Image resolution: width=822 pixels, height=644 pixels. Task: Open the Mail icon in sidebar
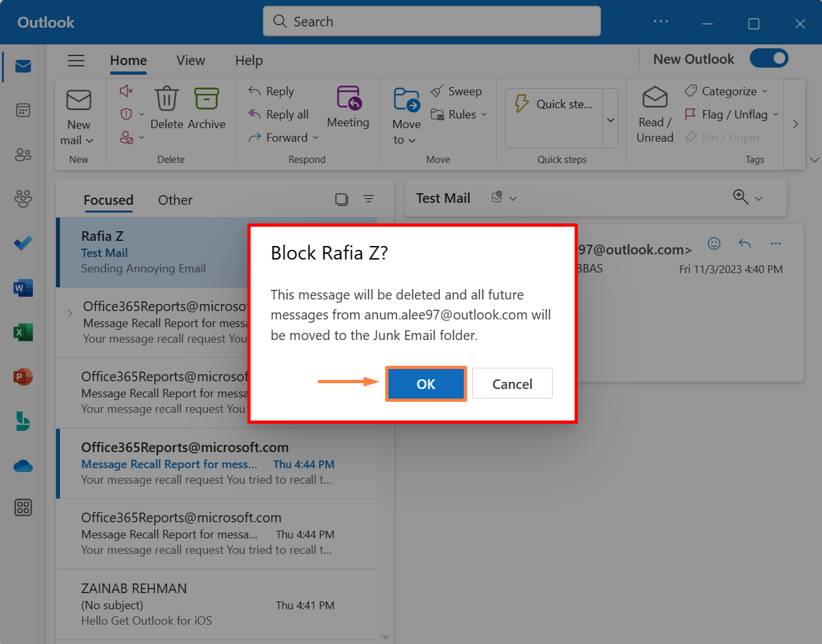[x=23, y=66]
